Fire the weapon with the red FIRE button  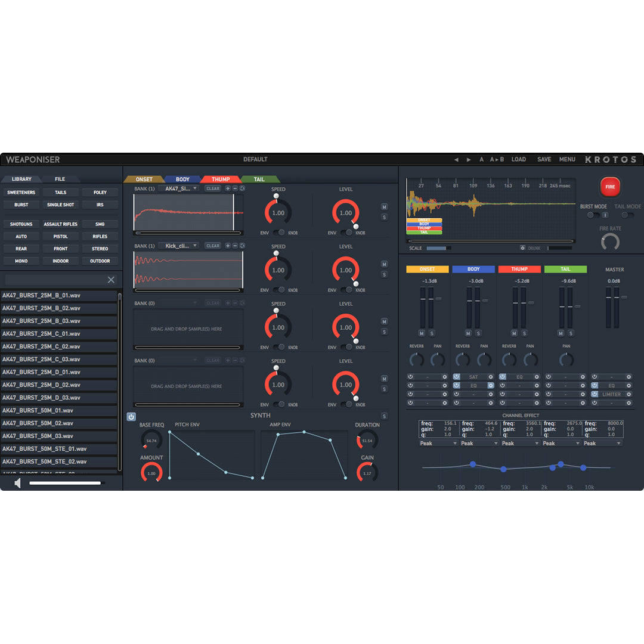610,187
